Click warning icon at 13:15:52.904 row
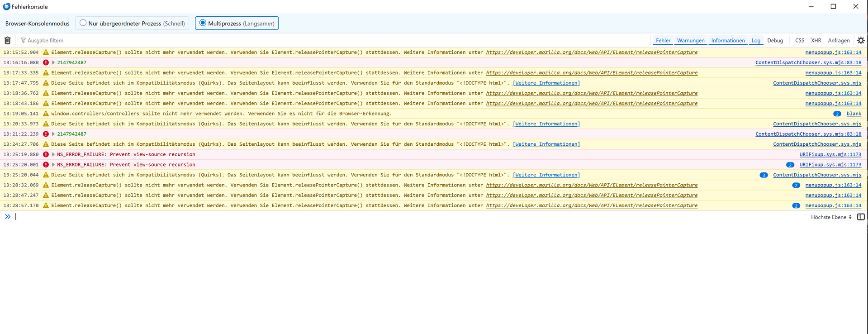Viewport: 868px width, 334px height. click(46, 52)
